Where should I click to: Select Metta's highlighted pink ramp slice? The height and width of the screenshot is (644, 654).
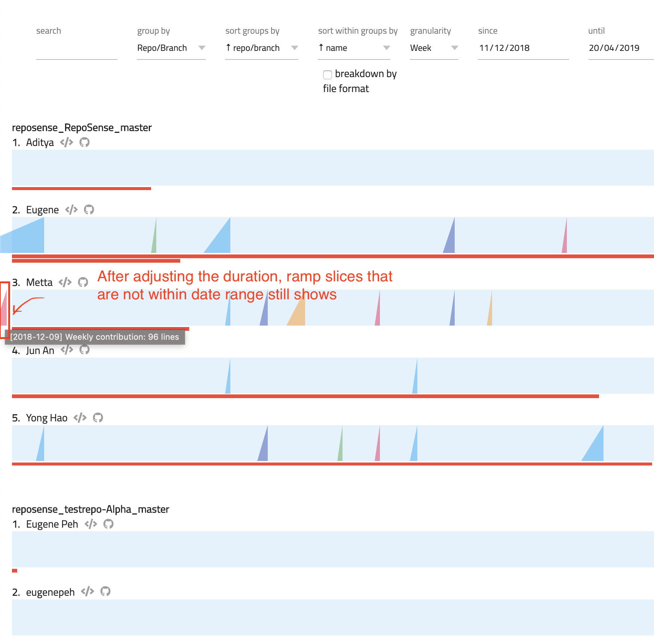(x=4, y=310)
